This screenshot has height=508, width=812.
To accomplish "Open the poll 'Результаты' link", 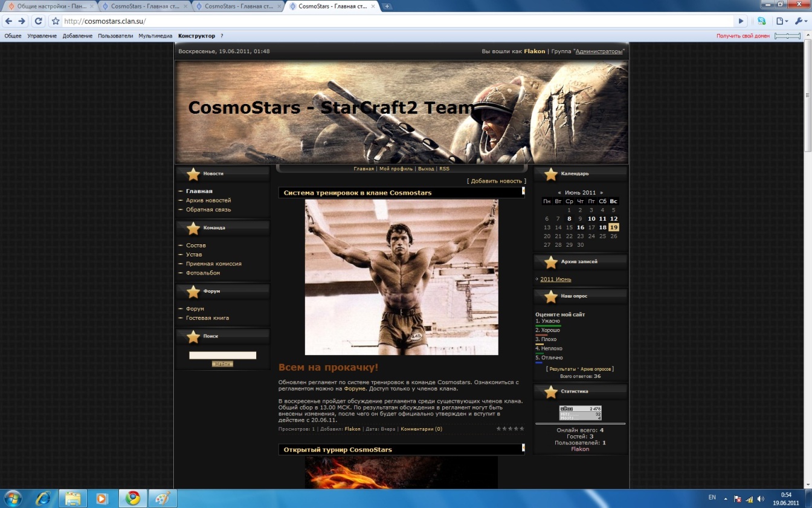I will pos(562,369).
